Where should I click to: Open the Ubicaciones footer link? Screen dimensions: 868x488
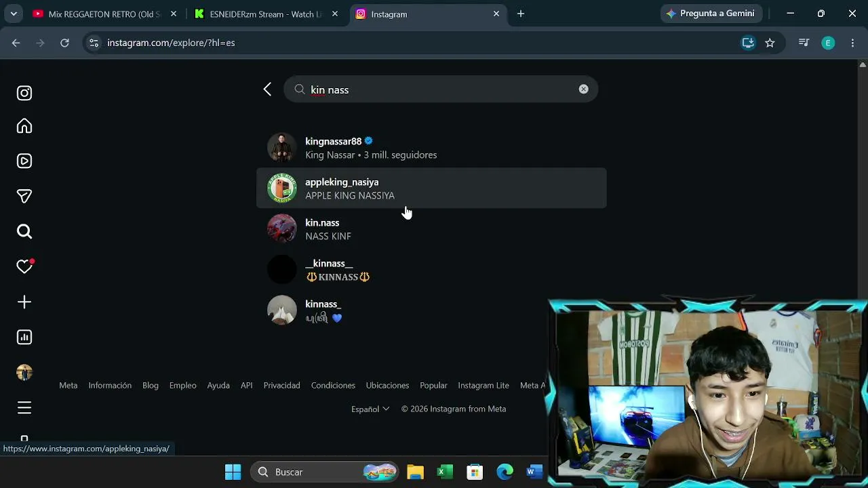click(387, 386)
